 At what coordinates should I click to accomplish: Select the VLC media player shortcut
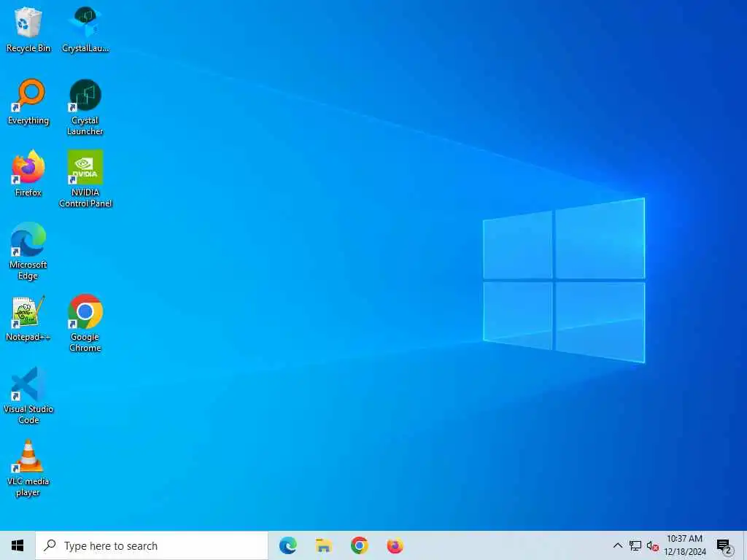pos(28,467)
